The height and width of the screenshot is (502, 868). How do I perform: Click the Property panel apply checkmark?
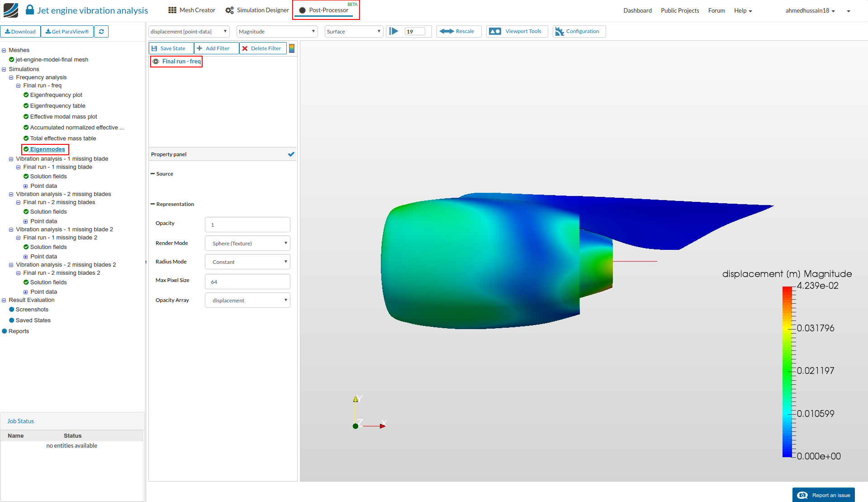[x=291, y=154]
